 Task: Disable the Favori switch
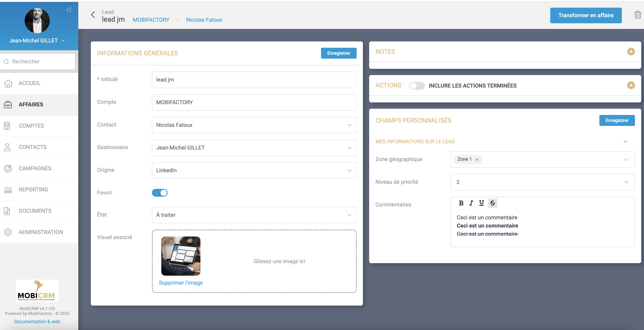tap(160, 193)
